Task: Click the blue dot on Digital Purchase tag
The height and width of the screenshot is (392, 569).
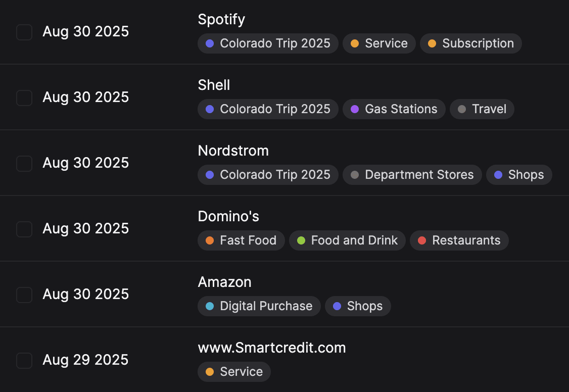Action: click(x=209, y=306)
